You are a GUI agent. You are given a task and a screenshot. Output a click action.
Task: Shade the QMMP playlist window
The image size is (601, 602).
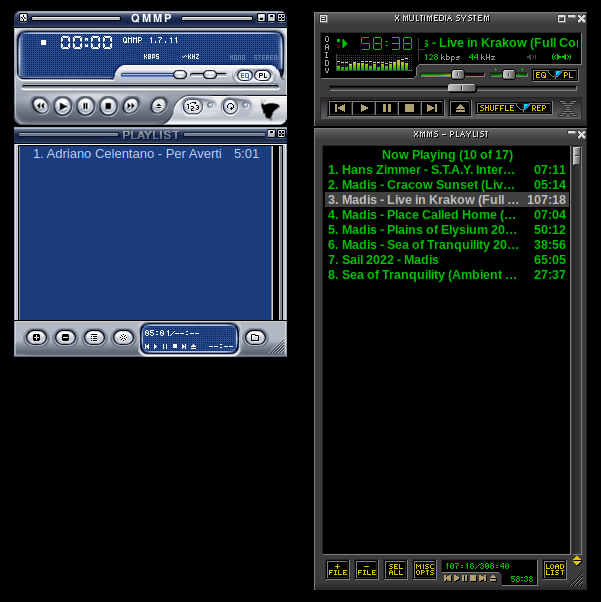coord(272,134)
